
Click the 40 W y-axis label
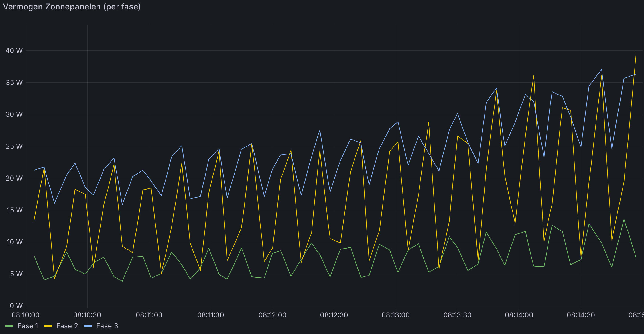(14, 51)
